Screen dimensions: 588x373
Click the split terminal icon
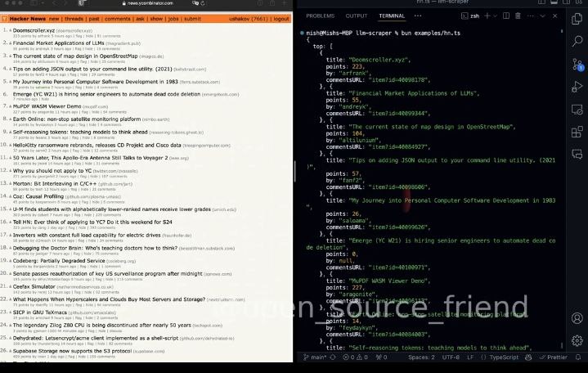[506, 16]
